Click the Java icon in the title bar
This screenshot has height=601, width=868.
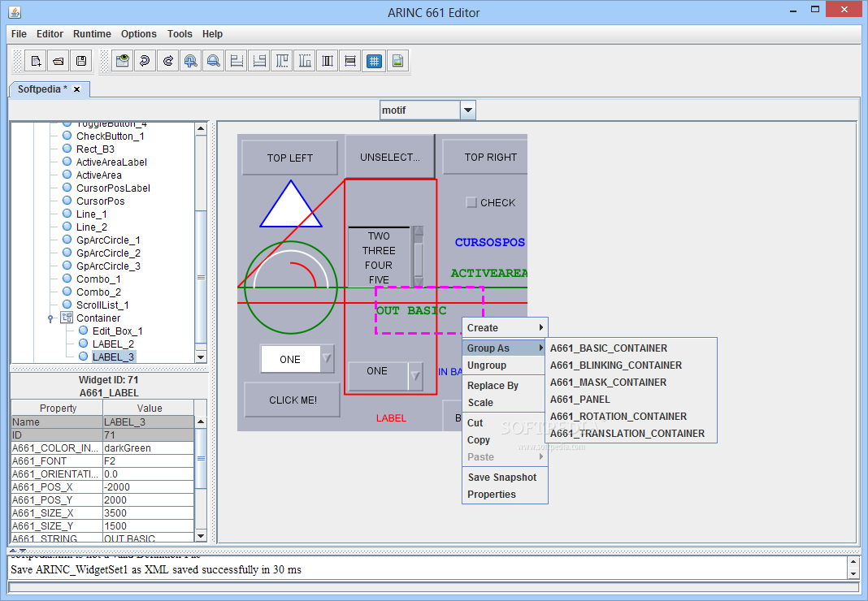[15, 11]
